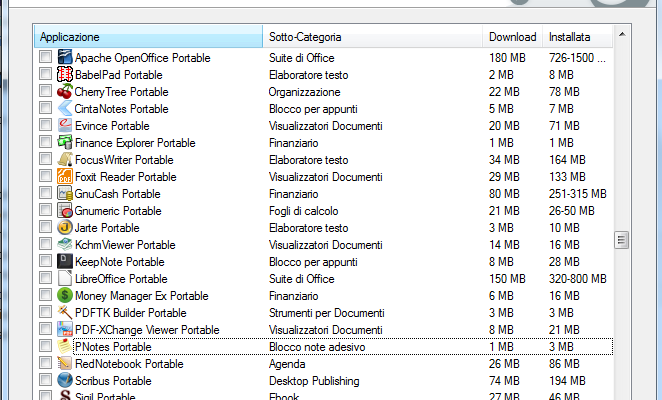
Task: Check the Money Manager Ex Portable checkbox
Action: coord(45,294)
